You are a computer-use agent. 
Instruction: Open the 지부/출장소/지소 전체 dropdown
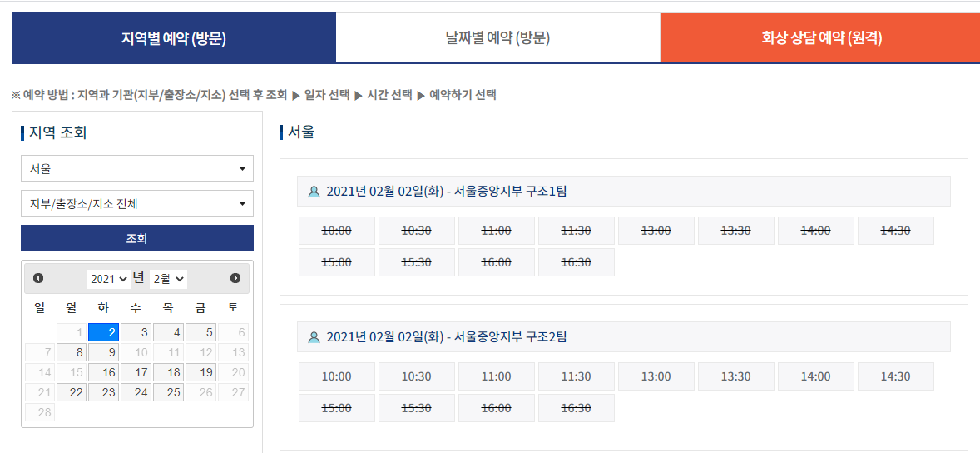137,203
